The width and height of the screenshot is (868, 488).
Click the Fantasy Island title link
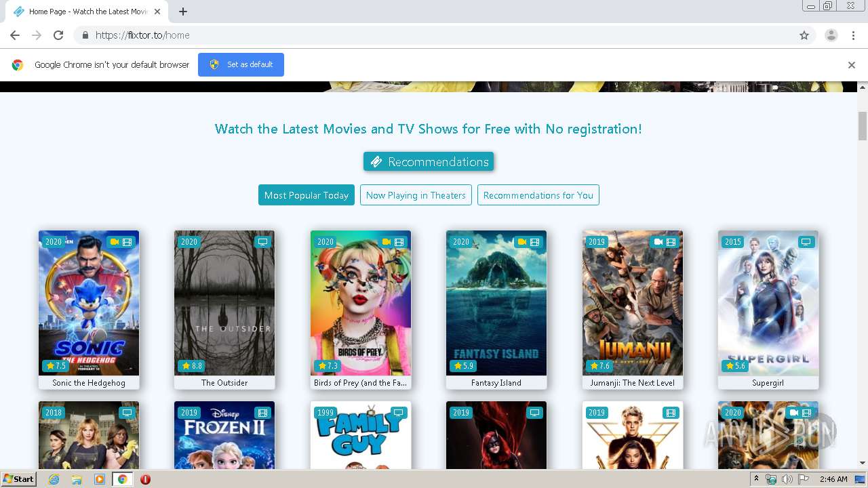click(x=496, y=383)
